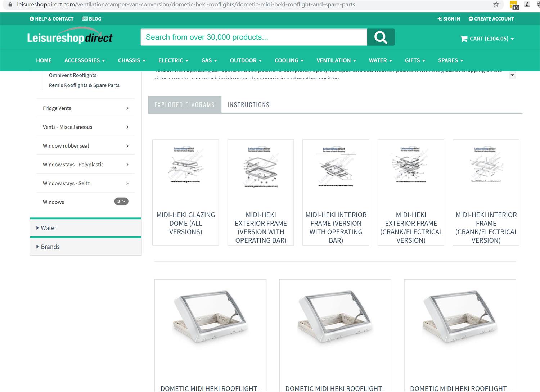Image resolution: width=540 pixels, height=392 pixels.
Task: Open Interior Frame crank/electrical diagram thumbnail
Action: click(486, 165)
